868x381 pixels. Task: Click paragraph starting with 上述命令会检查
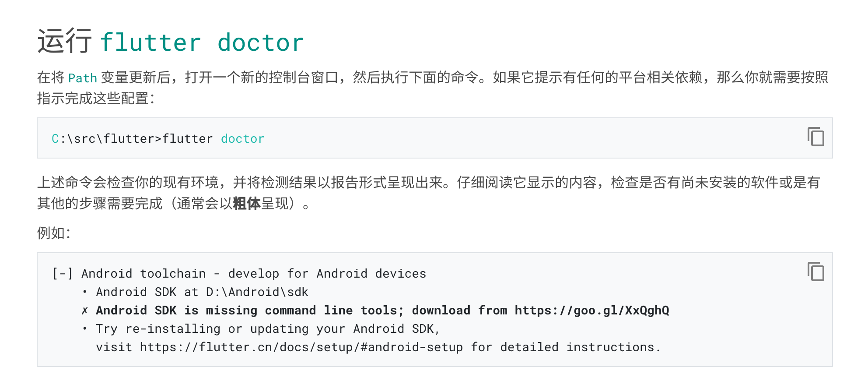(x=429, y=193)
